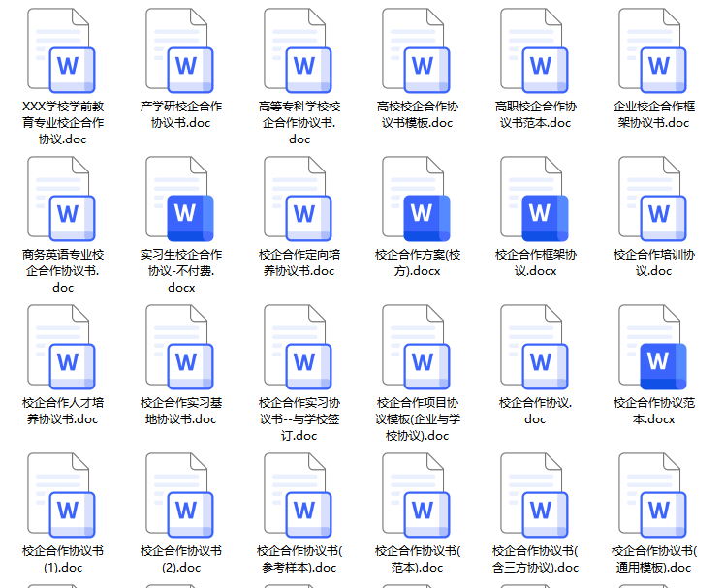Select the 高等专科学校校企合作协议书.doc icon

click(x=298, y=50)
